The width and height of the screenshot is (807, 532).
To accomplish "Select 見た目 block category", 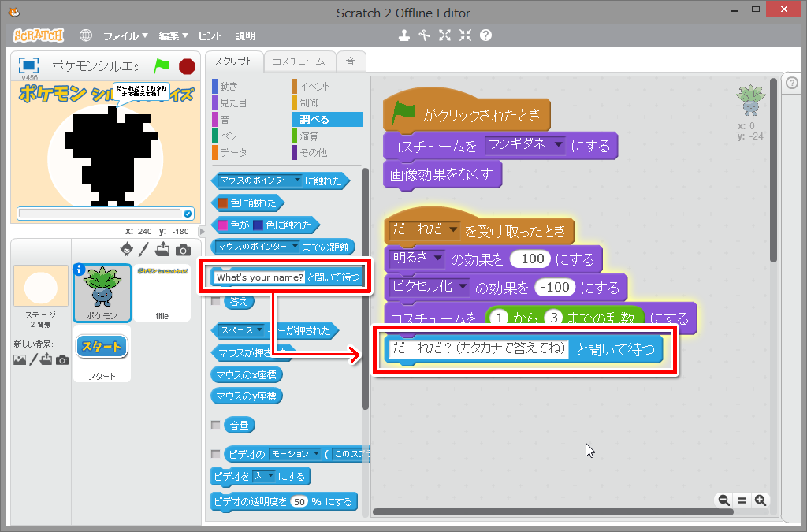I will pyautogui.click(x=233, y=103).
